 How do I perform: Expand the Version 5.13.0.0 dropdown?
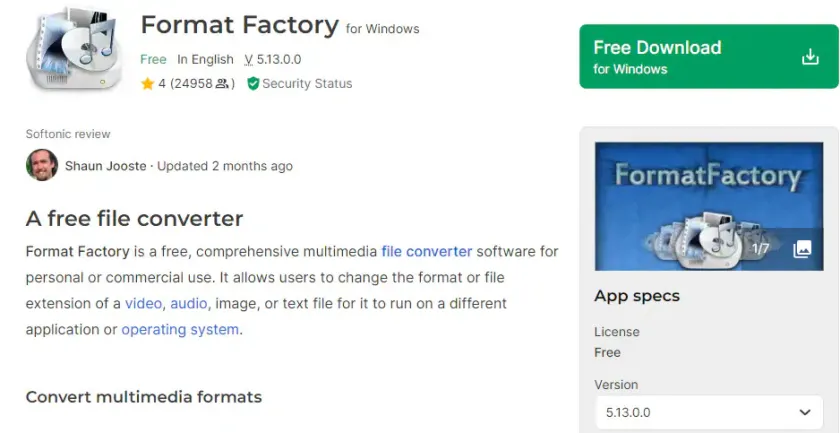tap(705, 412)
